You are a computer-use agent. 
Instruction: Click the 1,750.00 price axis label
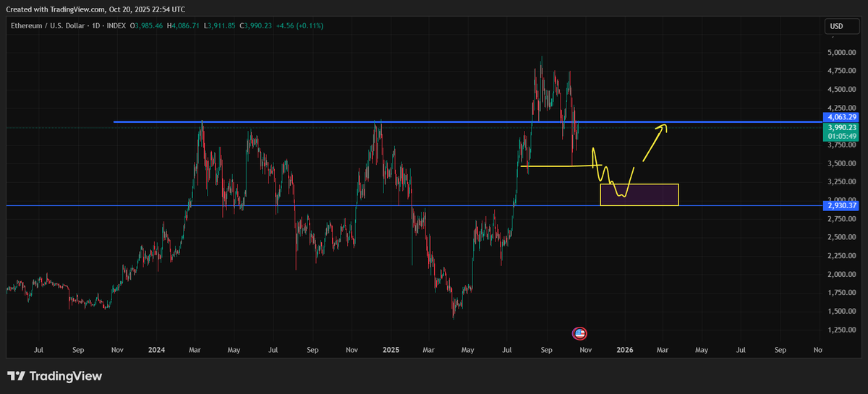click(842, 293)
